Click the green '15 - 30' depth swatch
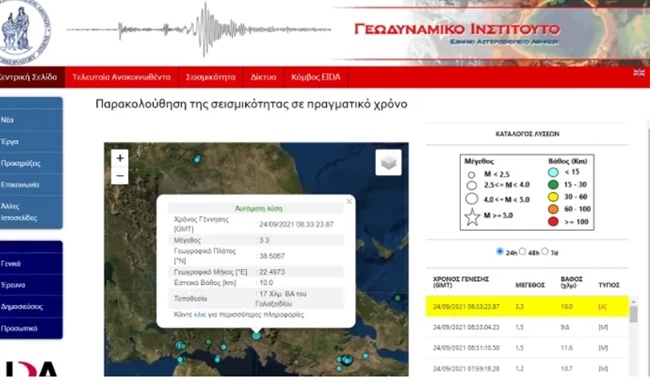Viewport: 650px width, 385px height. pos(553,184)
